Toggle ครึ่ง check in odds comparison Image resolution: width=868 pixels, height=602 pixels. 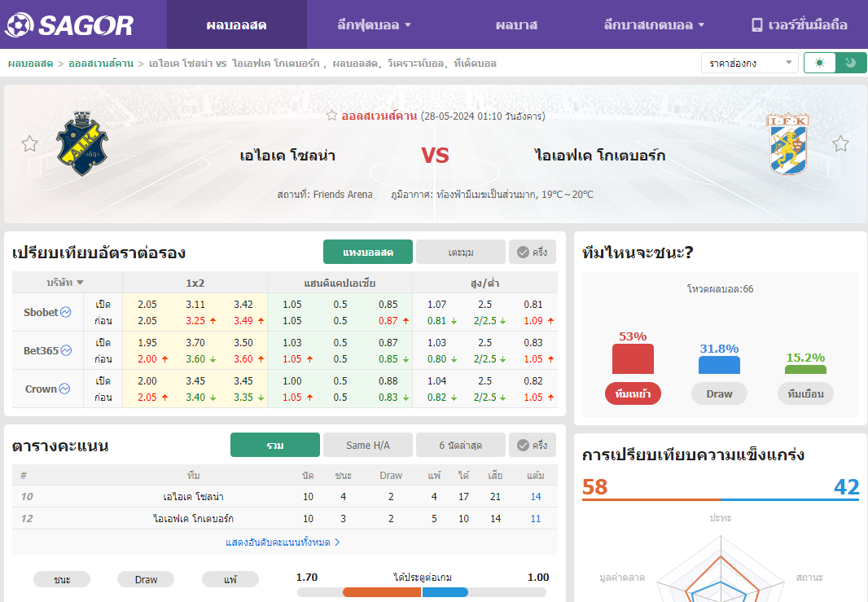pos(533,252)
